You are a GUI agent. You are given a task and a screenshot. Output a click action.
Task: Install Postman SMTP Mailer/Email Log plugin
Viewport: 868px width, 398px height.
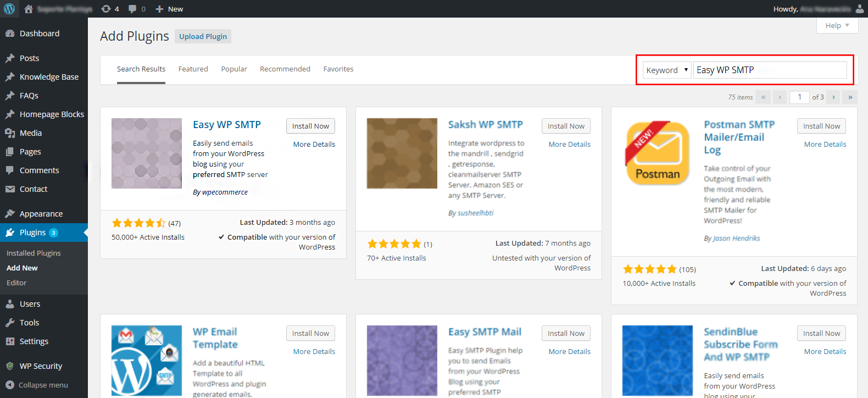[x=821, y=126]
